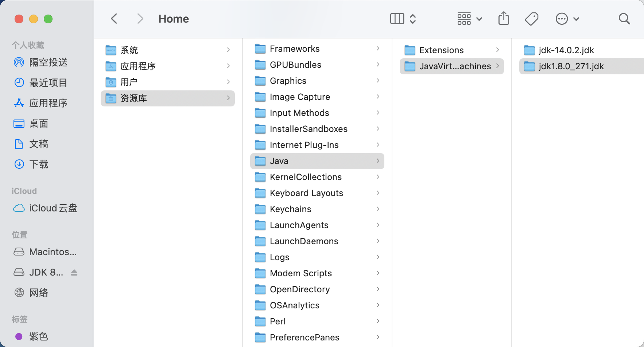The width and height of the screenshot is (644, 347).
Task: Open the group-by grid options menu
Action: tap(470, 19)
